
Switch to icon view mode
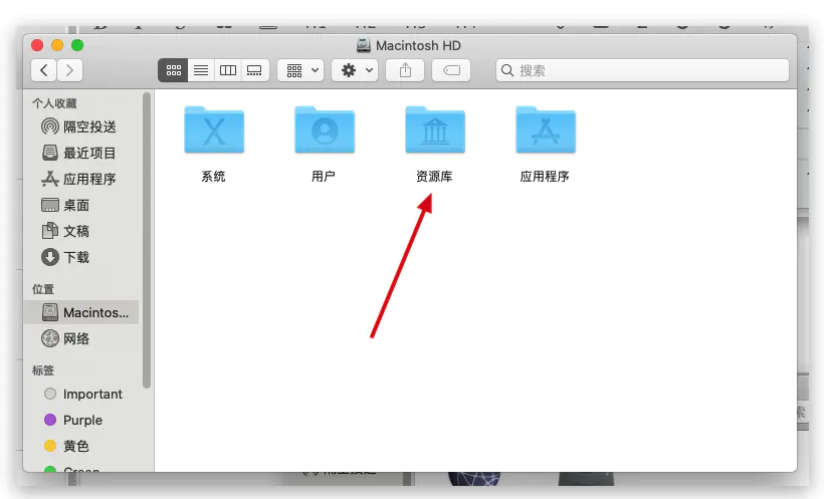pos(173,70)
